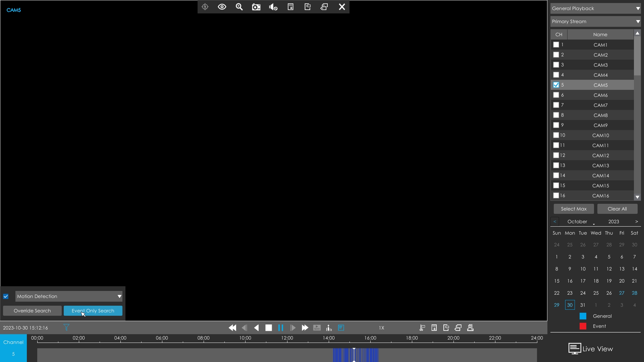Click the channel list scrollbar thumb
The width and height of the screenshot is (644, 362).
[637, 56]
